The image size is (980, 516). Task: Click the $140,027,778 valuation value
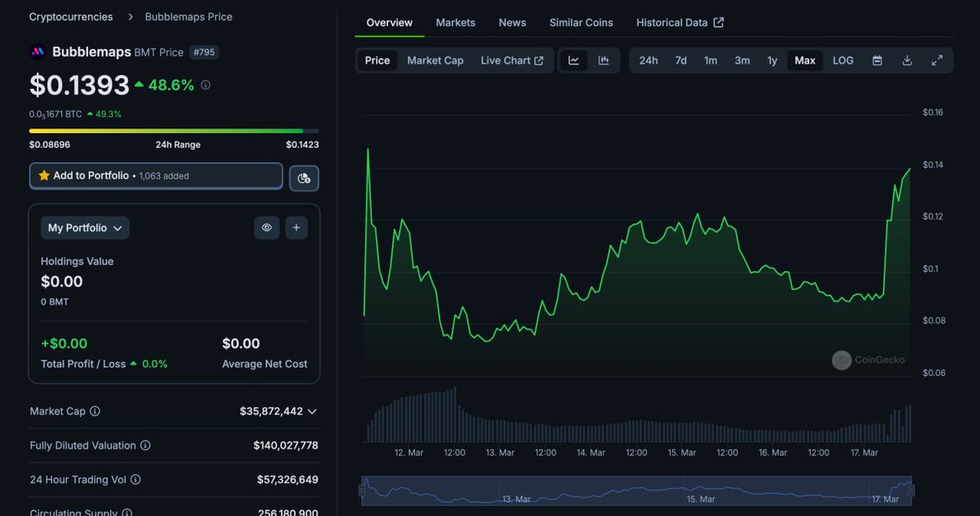[x=286, y=446]
